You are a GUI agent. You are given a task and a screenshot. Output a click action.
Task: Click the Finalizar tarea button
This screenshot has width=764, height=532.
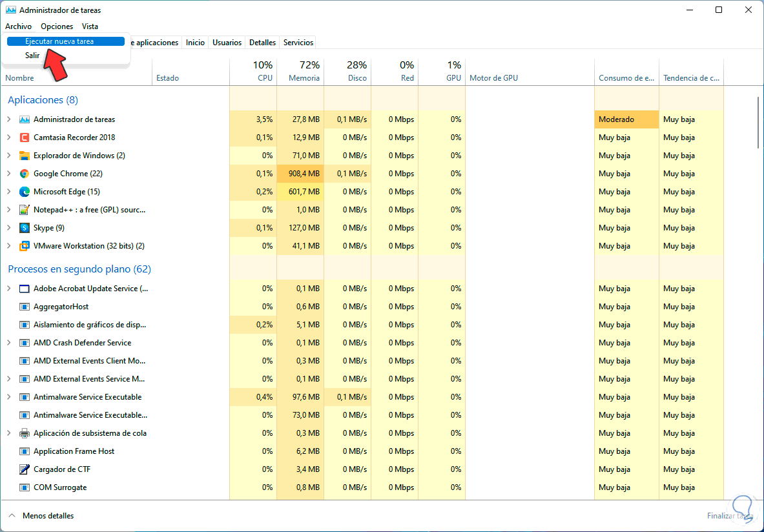(x=730, y=516)
